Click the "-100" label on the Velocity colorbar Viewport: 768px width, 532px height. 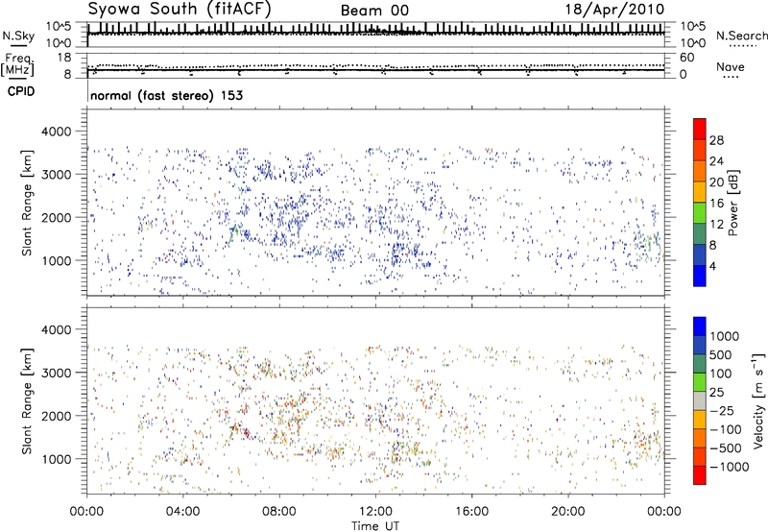tap(726, 429)
